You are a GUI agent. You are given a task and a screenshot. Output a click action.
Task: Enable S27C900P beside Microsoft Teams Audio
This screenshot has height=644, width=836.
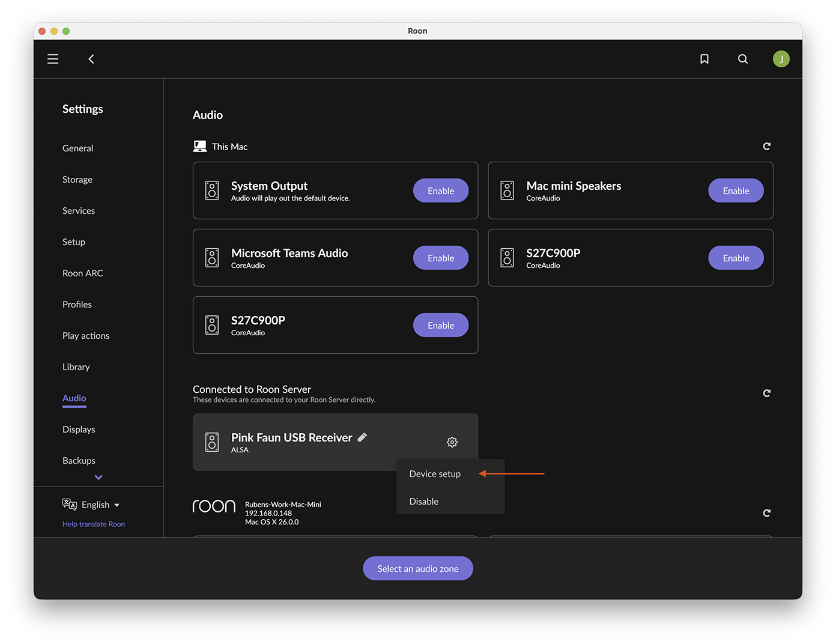[x=736, y=258]
